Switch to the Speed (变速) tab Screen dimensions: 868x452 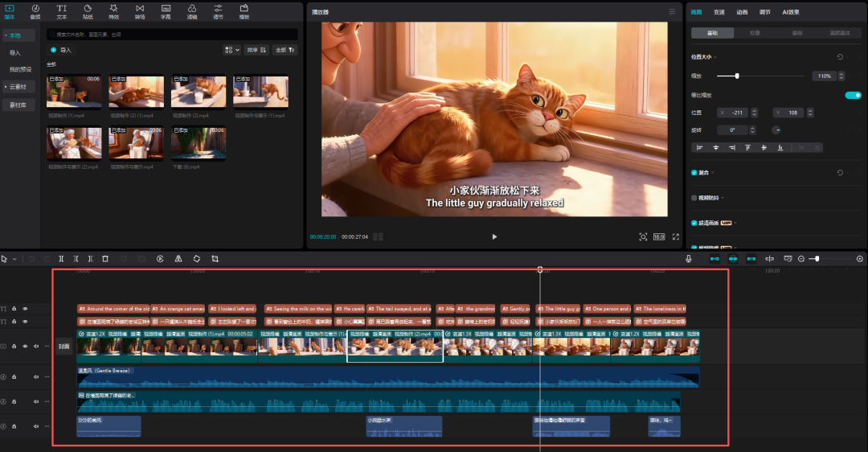tap(719, 11)
